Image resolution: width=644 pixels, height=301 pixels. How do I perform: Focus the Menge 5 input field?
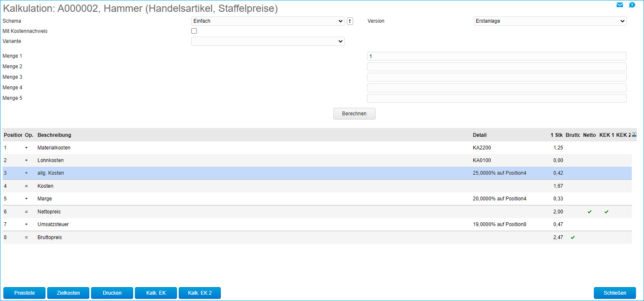(497, 99)
